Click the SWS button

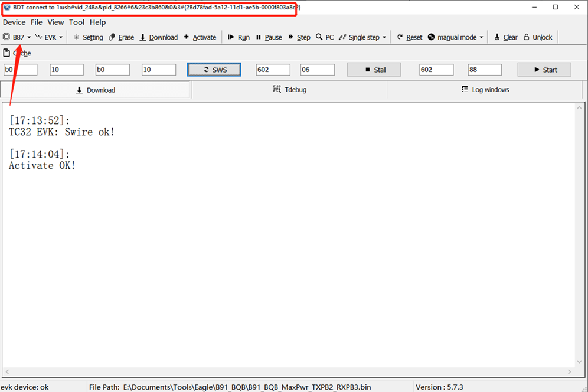pos(214,70)
